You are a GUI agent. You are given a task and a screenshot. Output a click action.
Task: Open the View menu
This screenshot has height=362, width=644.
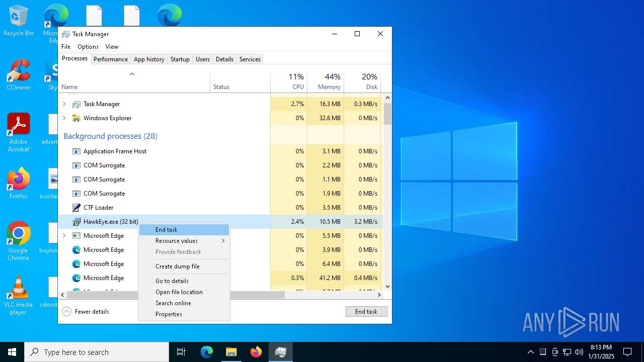point(112,47)
